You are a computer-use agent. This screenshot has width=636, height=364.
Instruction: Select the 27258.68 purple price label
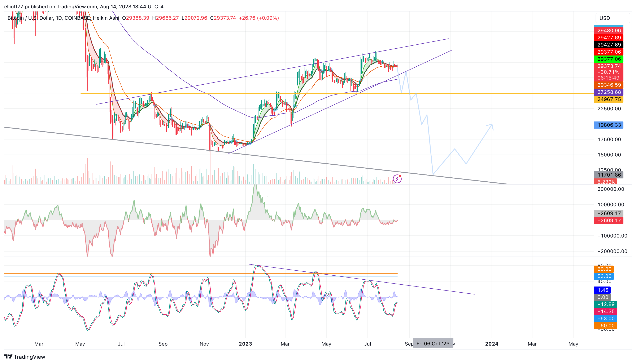pos(609,92)
